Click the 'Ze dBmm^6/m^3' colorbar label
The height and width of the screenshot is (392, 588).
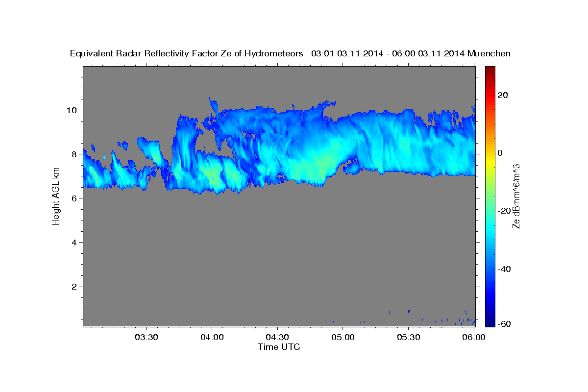[x=516, y=196]
